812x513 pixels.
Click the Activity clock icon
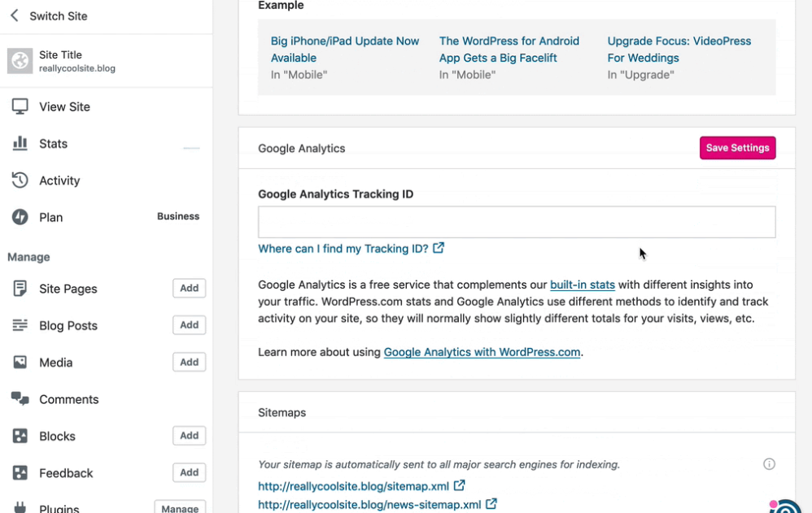[x=20, y=180]
